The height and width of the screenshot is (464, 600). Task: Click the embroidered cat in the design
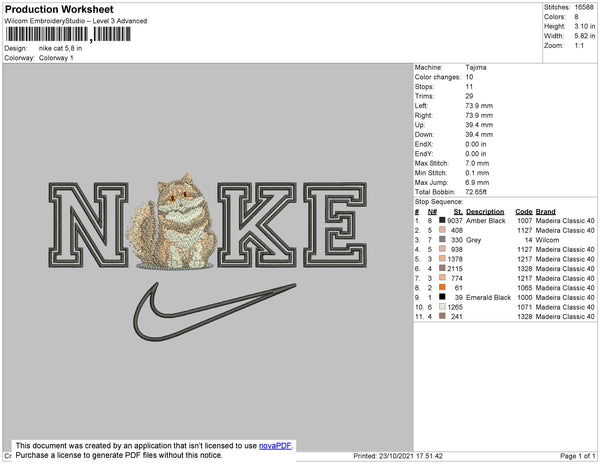point(173,222)
